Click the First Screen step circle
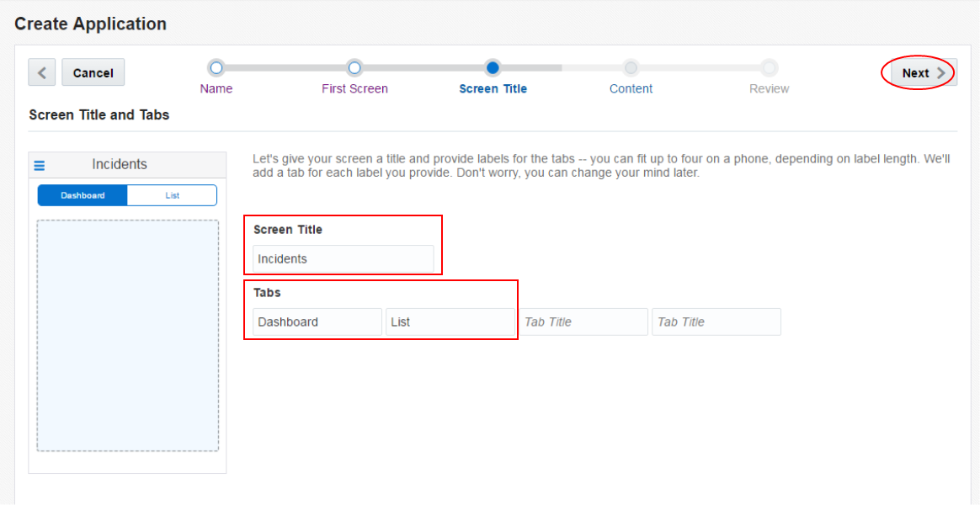Screen dimensions: 980x505 (x=354, y=67)
